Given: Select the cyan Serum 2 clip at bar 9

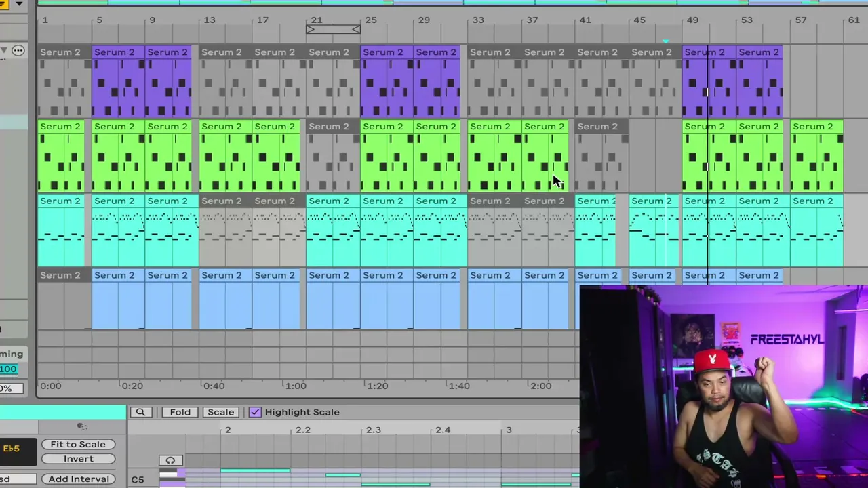Looking at the screenshot, I should point(172,230).
